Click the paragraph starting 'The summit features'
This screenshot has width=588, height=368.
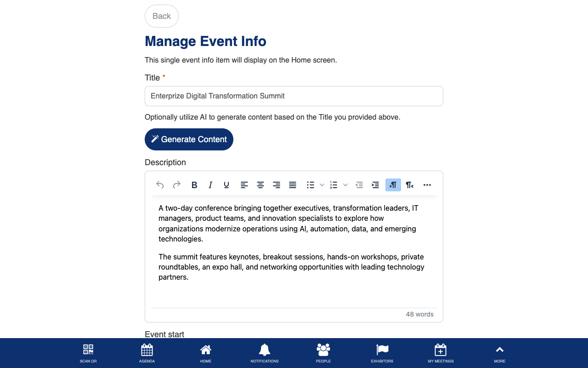[294, 267]
